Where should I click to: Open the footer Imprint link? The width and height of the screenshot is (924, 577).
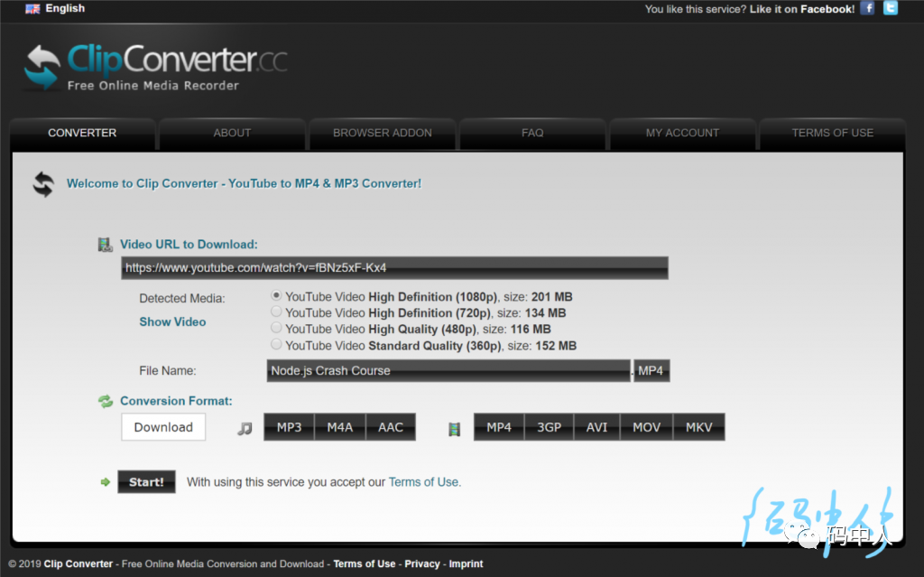tap(466, 564)
